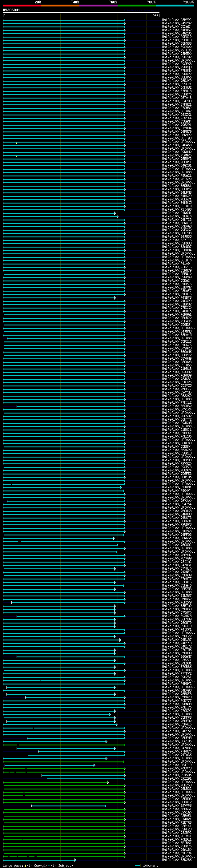The height and width of the screenshot is (868, 197).
Task: Select the UniRef100_Q8L806 label
Action: (x=177, y=78)
